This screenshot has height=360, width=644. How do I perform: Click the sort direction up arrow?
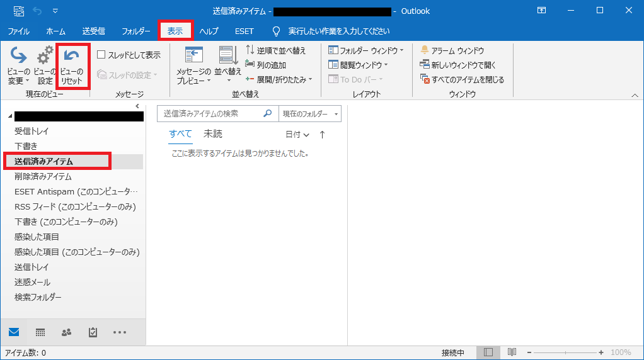323,135
